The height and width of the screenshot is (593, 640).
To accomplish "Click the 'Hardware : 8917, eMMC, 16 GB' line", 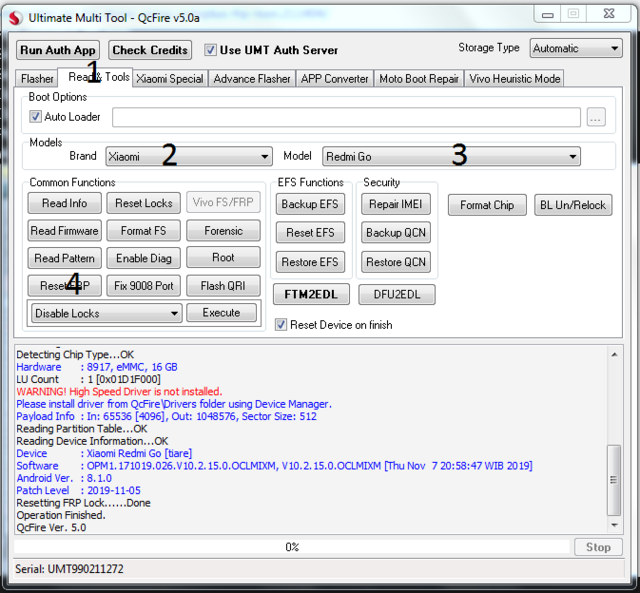I will coord(97,367).
